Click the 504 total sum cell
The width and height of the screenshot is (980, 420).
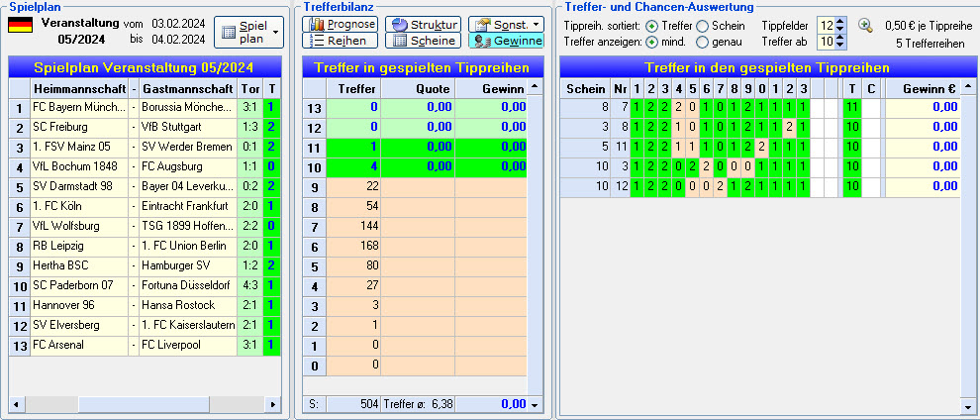click(353, 404)
